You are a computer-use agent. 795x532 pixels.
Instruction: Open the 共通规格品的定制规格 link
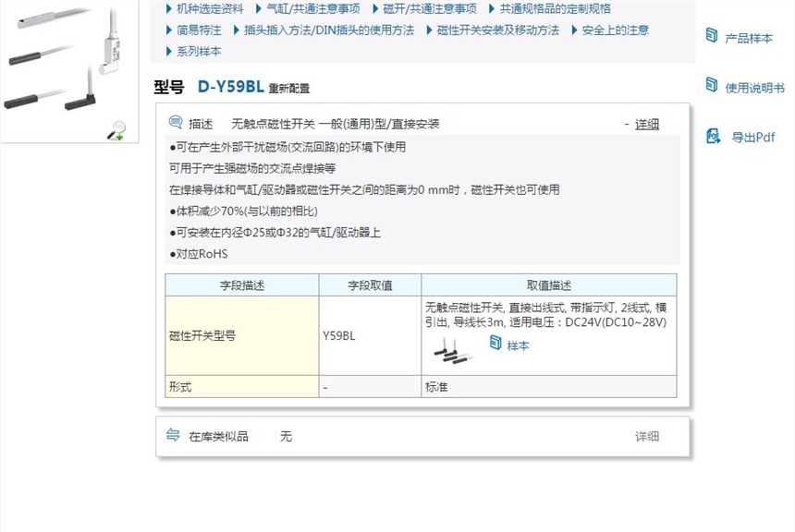click(556, 8)
